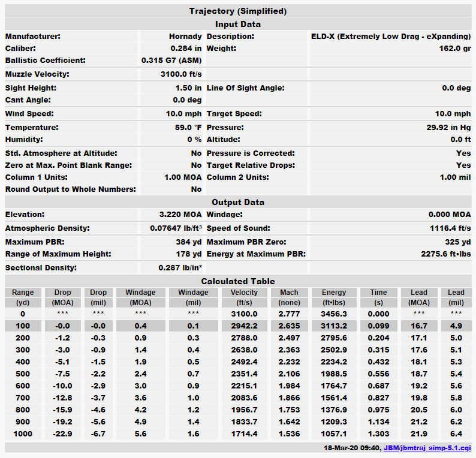476x458 pixels.
Task: Select velocity '2942.2' in the 100 yd row
Action: click(244, 326)
